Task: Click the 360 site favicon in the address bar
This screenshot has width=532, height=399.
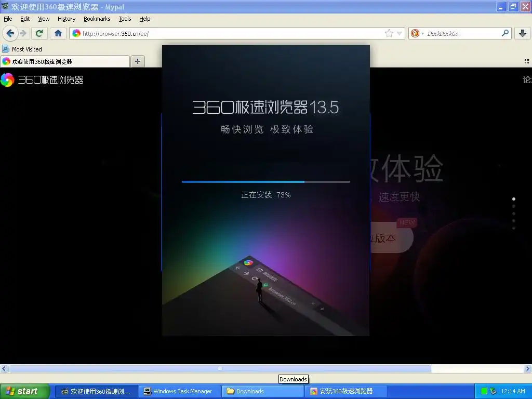Action: tap(76, 33)
